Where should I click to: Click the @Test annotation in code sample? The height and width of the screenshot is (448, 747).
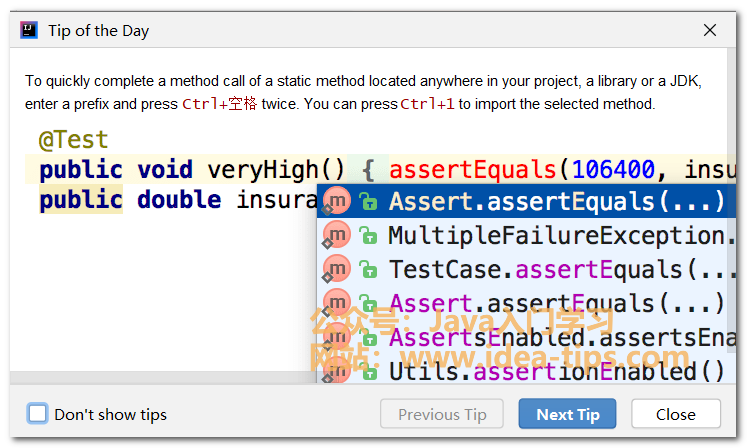(73, 139)
